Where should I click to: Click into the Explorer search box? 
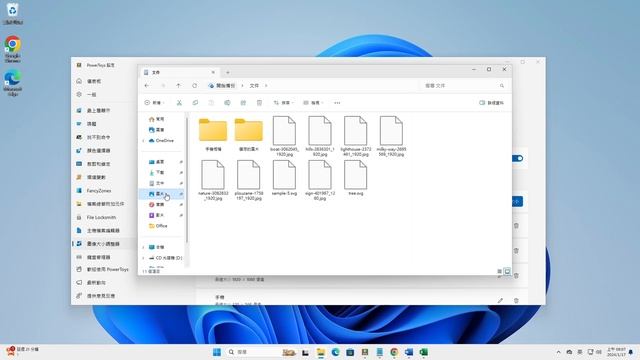pyautogui.click(x=464, y=86)
